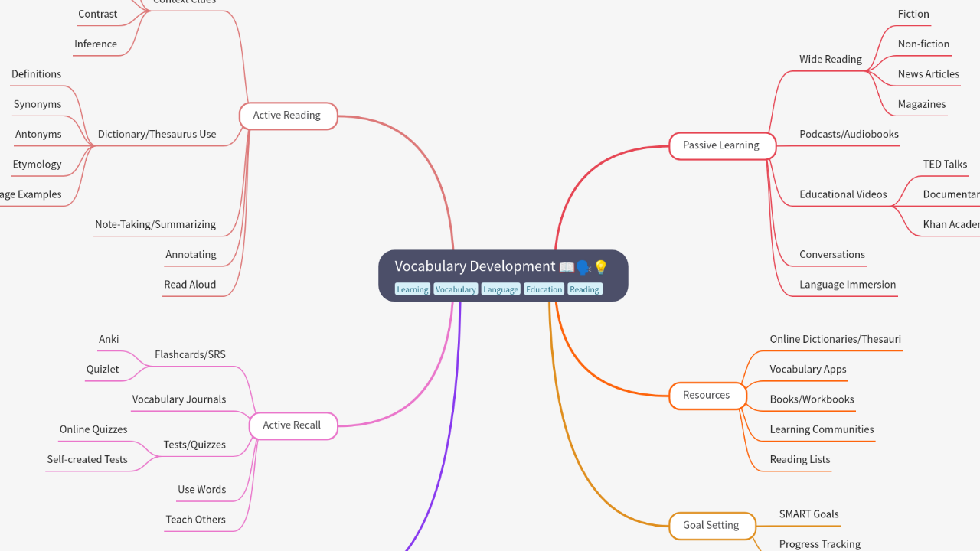Click the Language tag

click(x=501, y=289)
